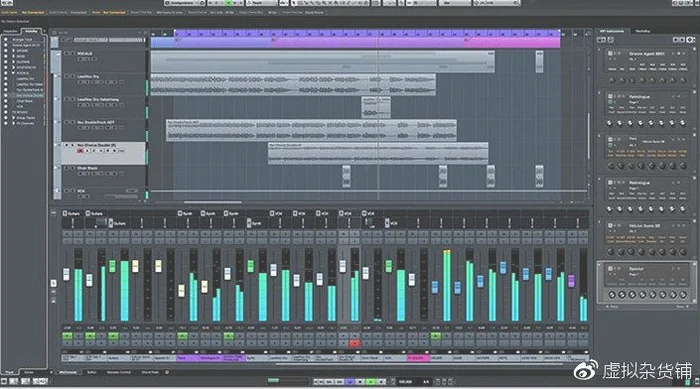This screenshot has width=700, height=389.
Task: Open MixConsole lower zone setup gear
Action: (167, 372)
